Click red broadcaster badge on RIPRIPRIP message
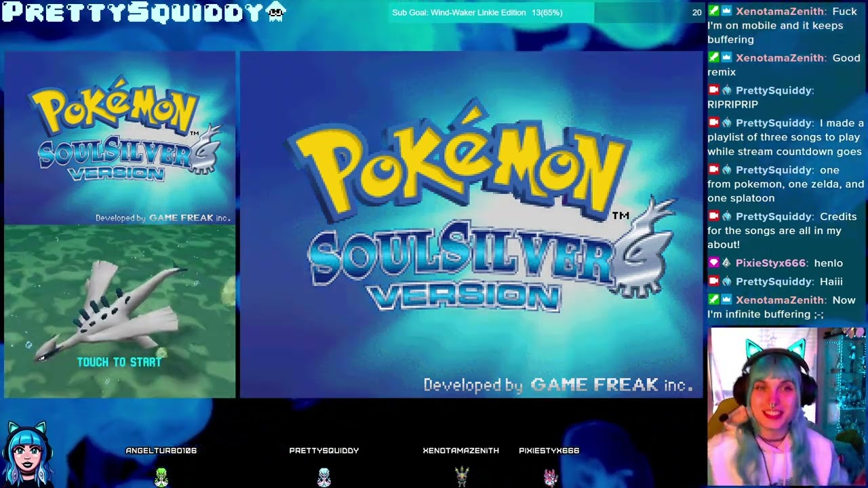Image resolution: width=868 pixels, height=488 pixels. [713, 90]
